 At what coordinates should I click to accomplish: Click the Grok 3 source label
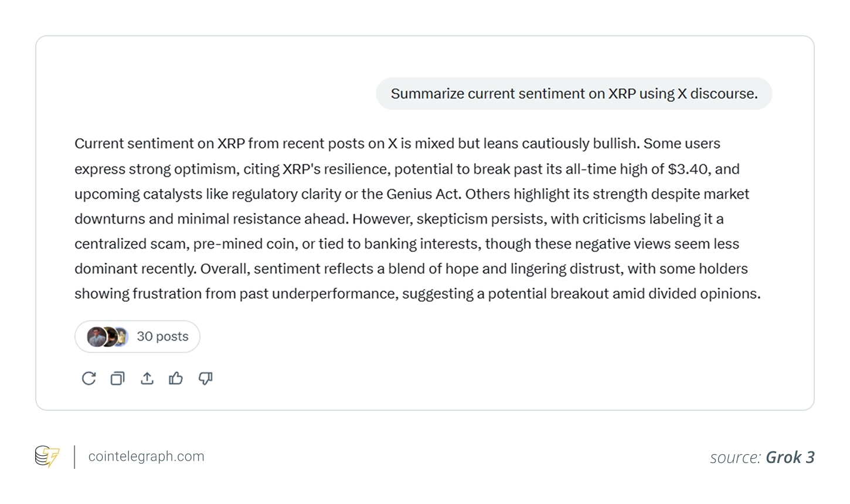(x=790, y=457)
